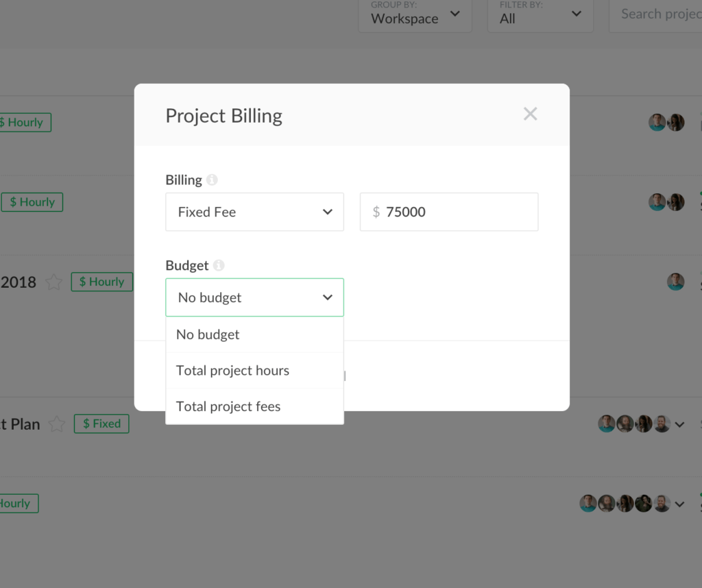This screenshot has width=702, height=588.
Task: Select the $ Hourly badge on the top project
Action: pyautogui.click(x=25, y=122)
